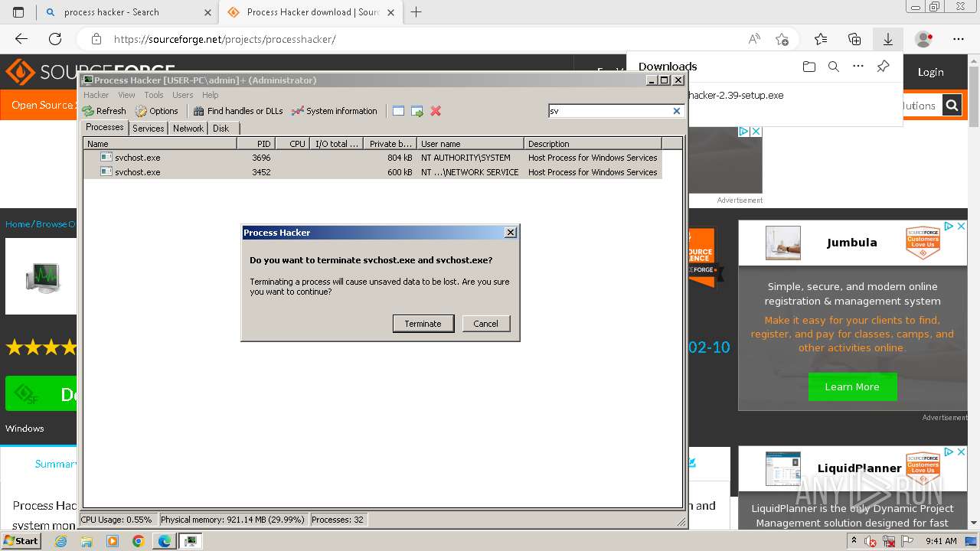980x551 pixels.
Task: Sort by the Description column header
Action: click(593, 143)
